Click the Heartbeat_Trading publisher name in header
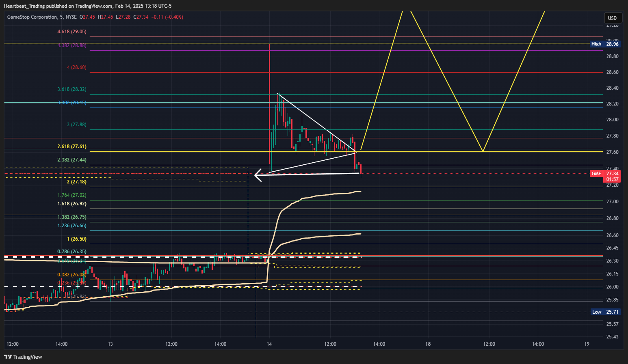The width and height of the screenshot is (628, 364). [24, 6]
